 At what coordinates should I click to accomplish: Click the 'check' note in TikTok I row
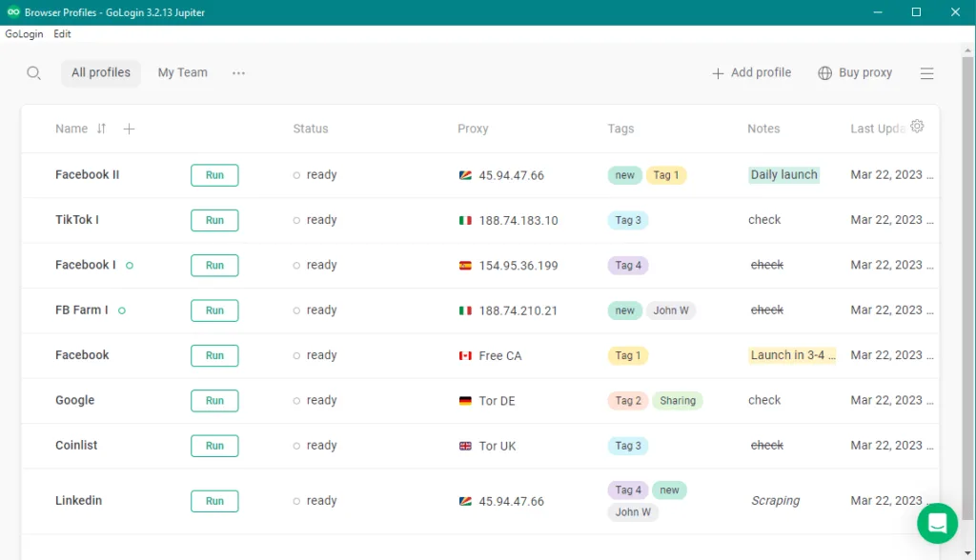coord(764,220)
